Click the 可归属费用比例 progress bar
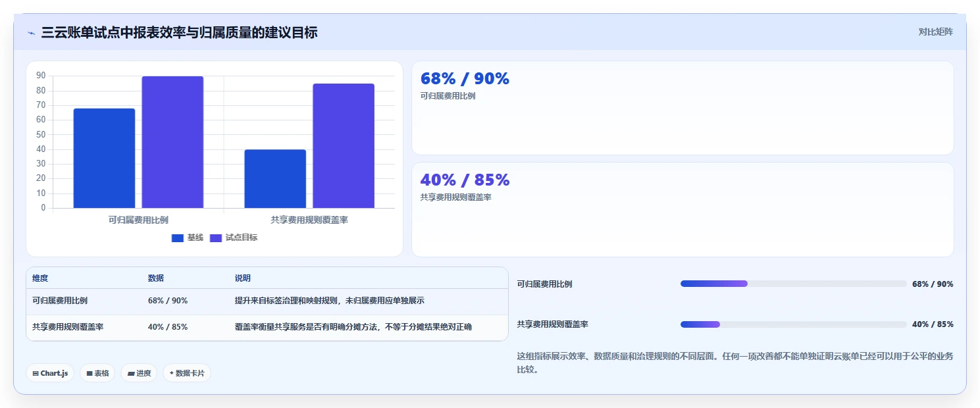This screenshot has height=408, width=980. pos(794,284)
